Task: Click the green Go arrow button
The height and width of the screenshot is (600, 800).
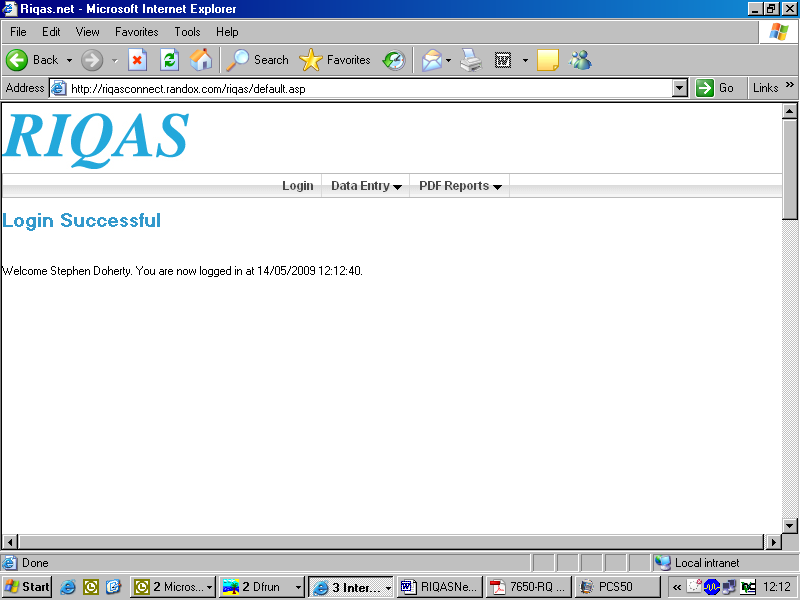Action: click(x=705, y=88)
